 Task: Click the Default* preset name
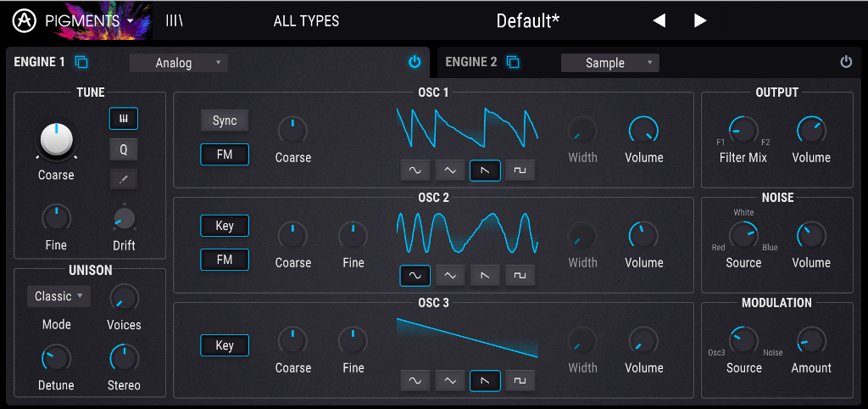point(527,21)
